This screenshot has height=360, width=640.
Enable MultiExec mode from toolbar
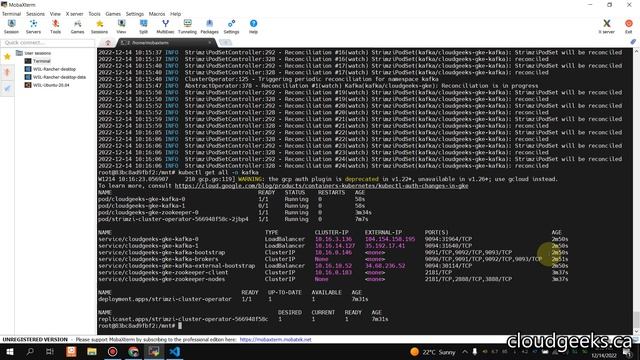(x=165, y=27)
